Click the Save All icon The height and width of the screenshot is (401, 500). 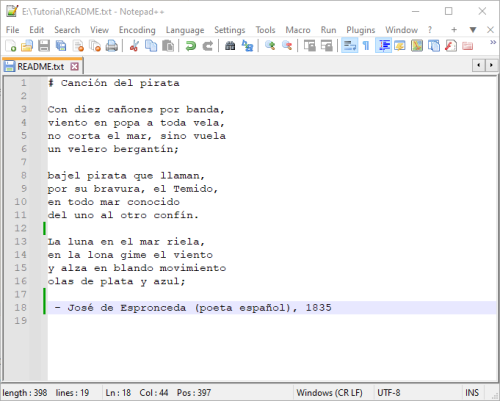(x=61, y=46)
